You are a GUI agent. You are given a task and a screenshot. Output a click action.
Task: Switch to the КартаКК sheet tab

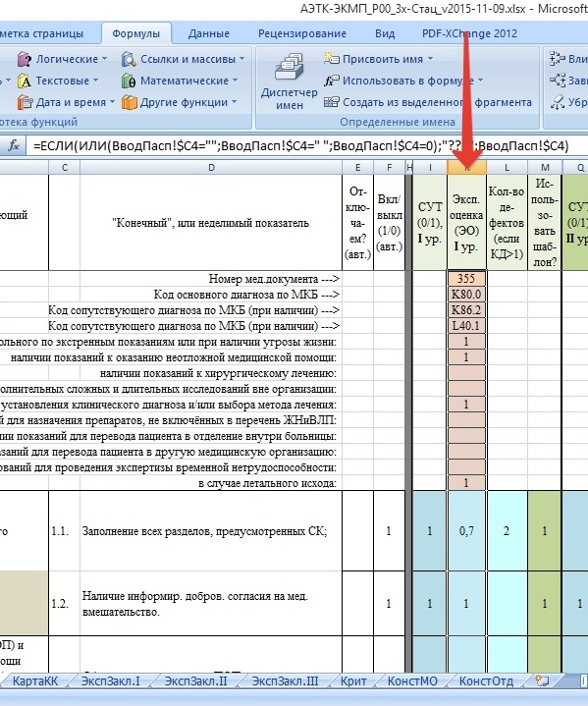[35, 681]
